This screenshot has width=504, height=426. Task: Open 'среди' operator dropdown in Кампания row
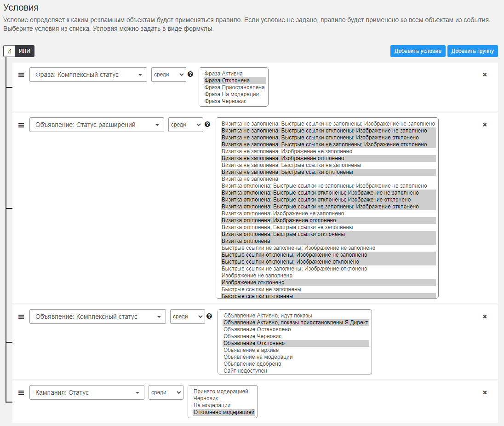coord(166,393)
